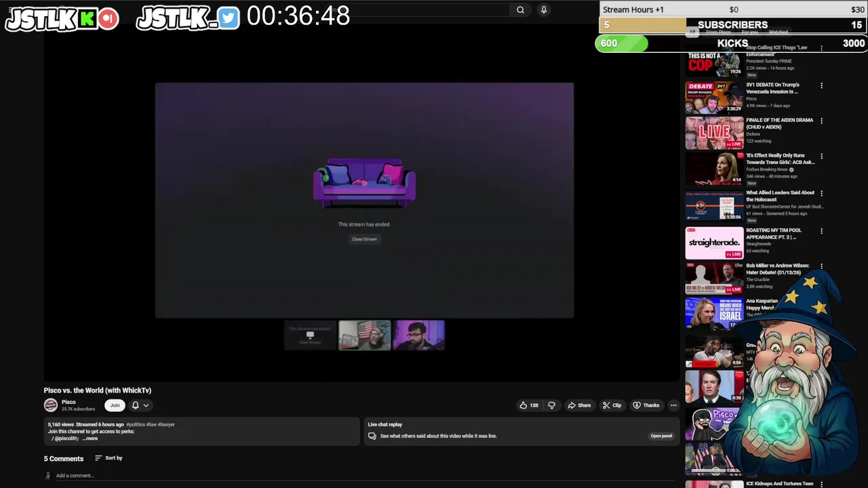Open 'Bob Miller vs Andrew Wilson: Hater Debate!' title
The height and width of the screenshot is (488, 868).
pos(777,269)
